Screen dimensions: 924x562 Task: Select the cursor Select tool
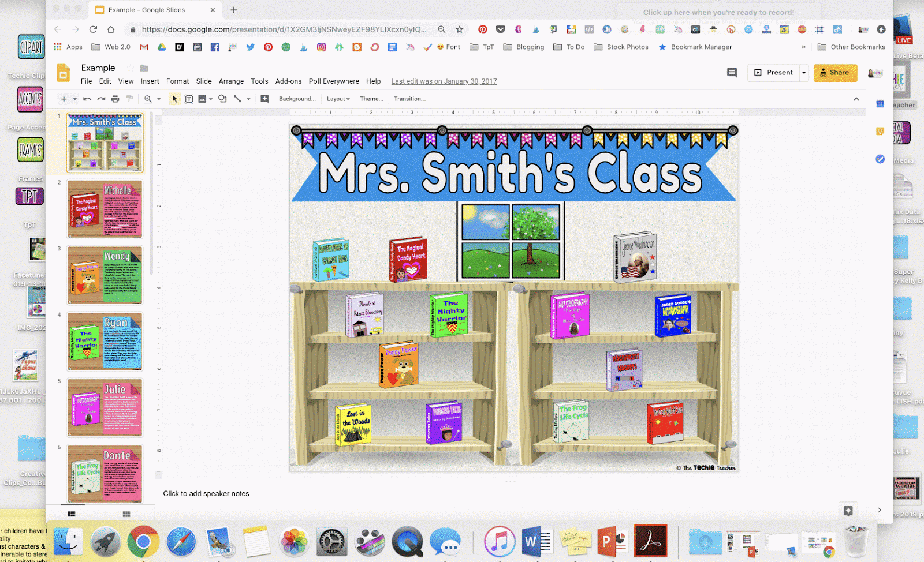click(x=174, y=99)
